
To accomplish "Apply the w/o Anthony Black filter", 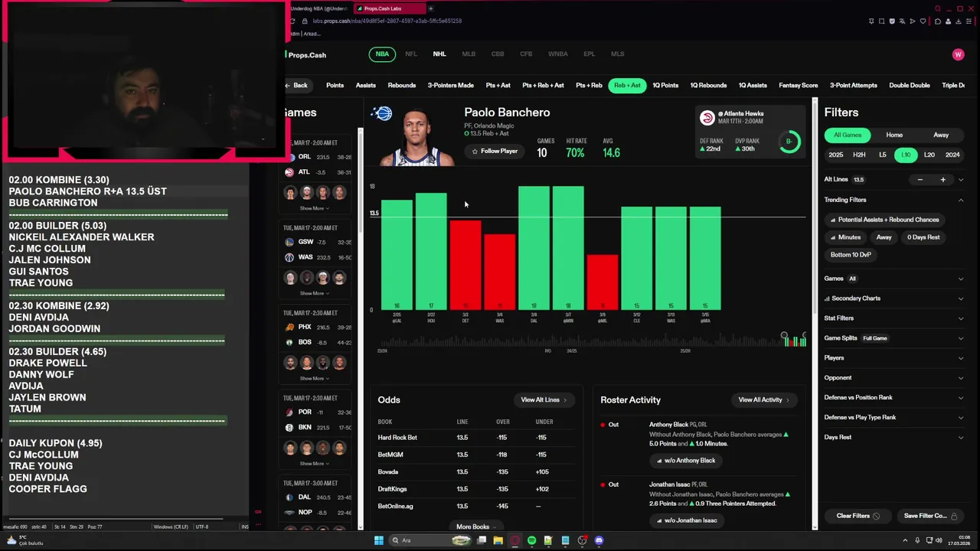I will pos(686,461).
